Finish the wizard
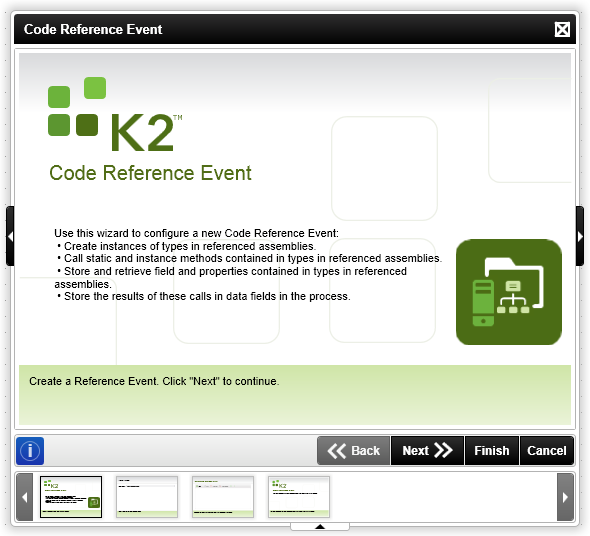The height and width of the screenshot is (536, 590). 491,451
